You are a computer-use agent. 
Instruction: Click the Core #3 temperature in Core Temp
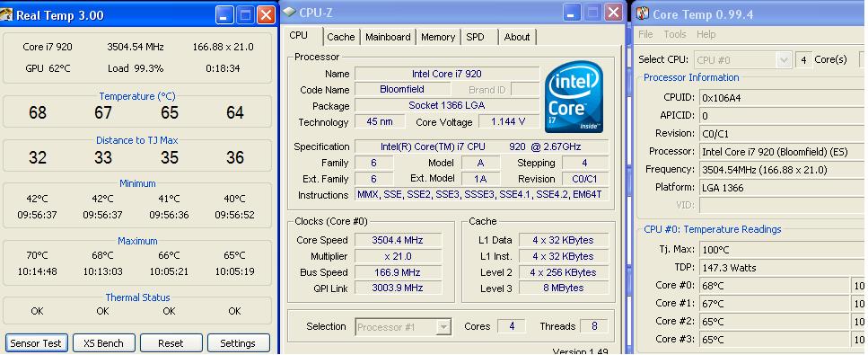click(774, 339)
